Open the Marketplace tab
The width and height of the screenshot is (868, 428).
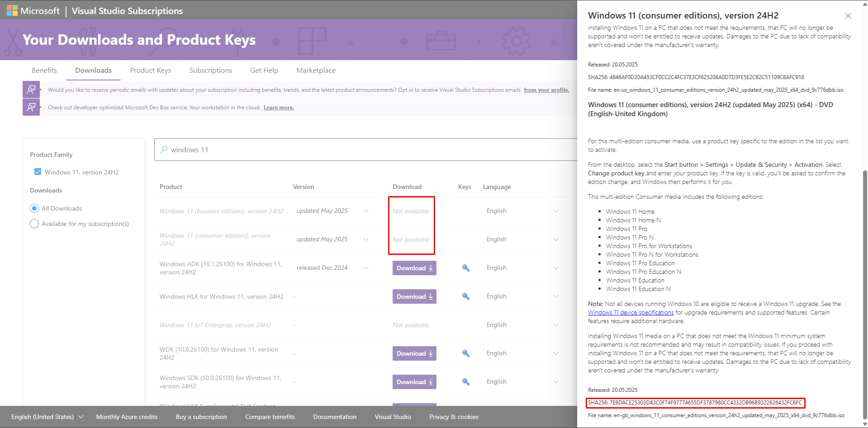pyautogui.click(x=316, y=71)
